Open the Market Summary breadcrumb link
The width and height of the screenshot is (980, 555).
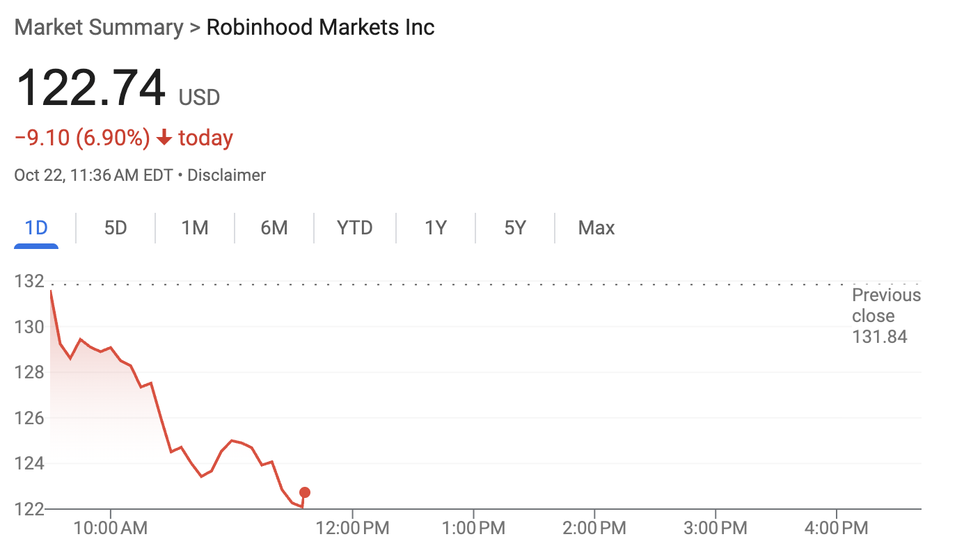click(100, 27)
